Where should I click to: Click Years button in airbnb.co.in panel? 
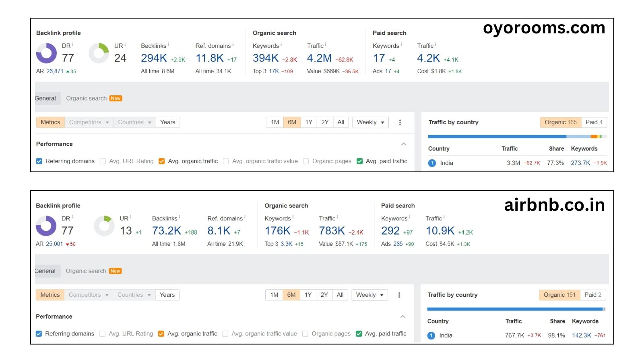point(167,295)
